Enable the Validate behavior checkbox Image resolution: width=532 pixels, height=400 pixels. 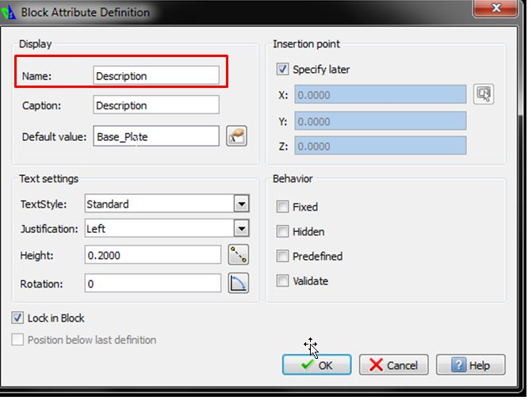(x=282, y=280)
